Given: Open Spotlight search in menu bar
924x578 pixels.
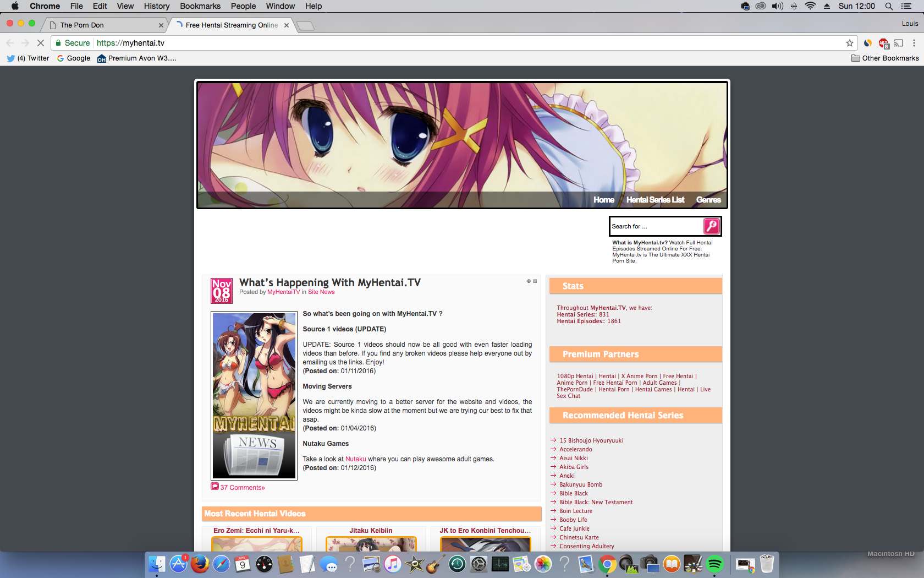Looking at the screenshot, I should (889, 6).
